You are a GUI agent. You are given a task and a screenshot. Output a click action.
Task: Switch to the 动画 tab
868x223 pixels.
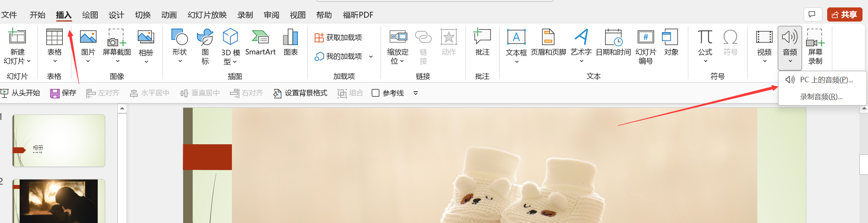click(169, 15)
